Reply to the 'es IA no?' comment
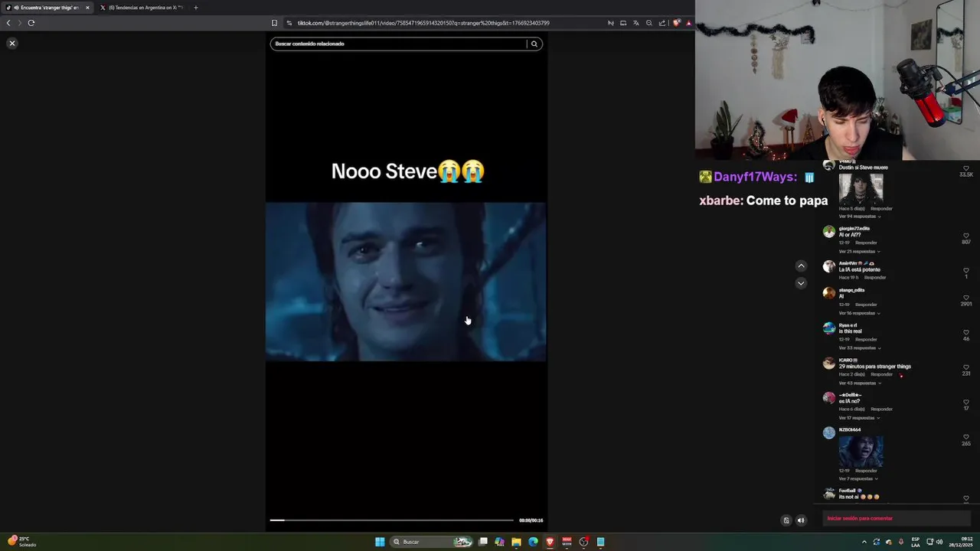This screenshot has width=980, height=551. click(x=881, y=409)
